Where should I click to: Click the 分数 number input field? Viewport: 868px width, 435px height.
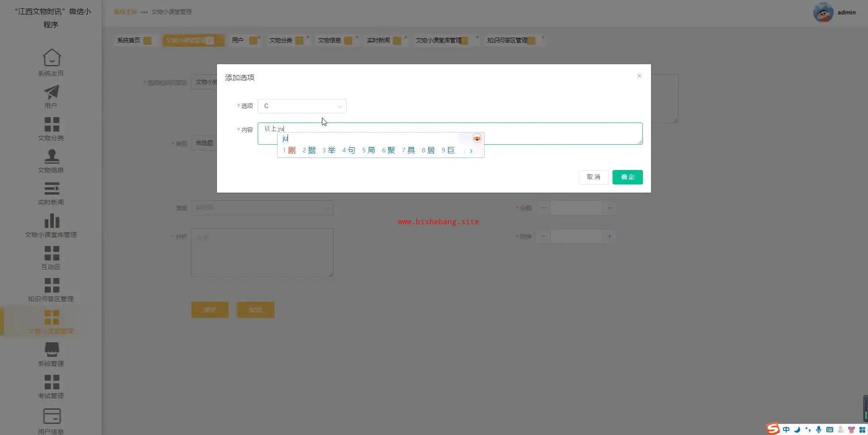pyautogui.click(x=576, y=208)
